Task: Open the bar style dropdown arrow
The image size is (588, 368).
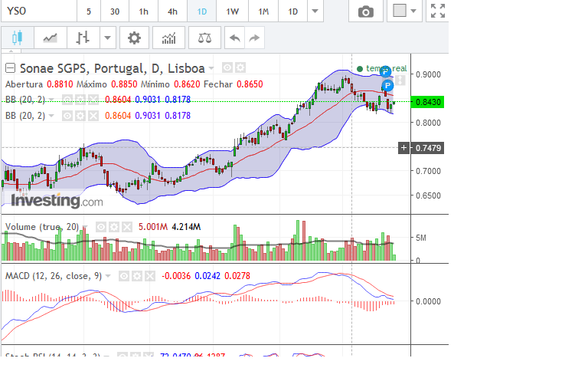Action: tap(108, 38)
